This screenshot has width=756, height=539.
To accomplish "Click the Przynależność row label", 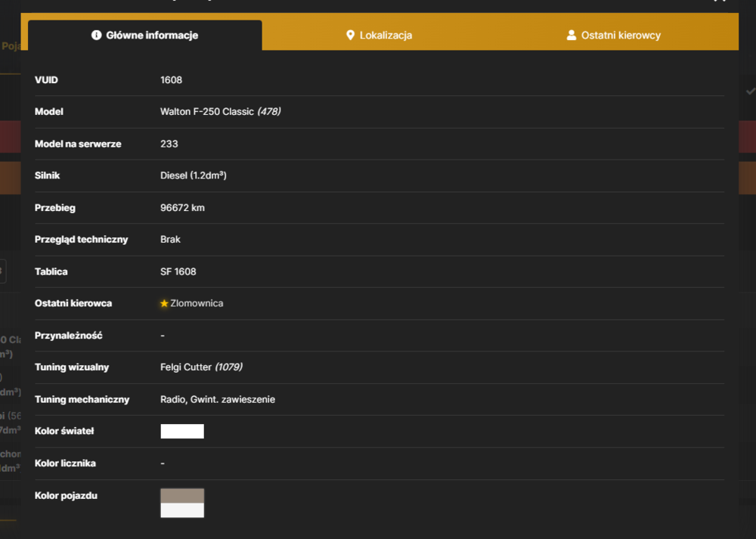I will [69, 336].
